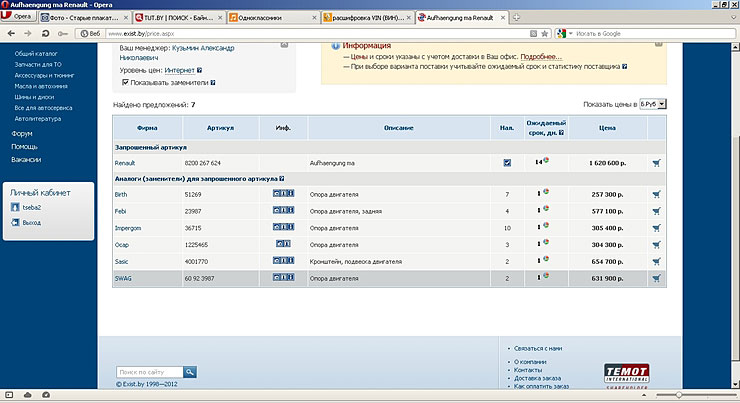Switch to the Одноклассники tab
740x403 pixels.
coord(273,17)
